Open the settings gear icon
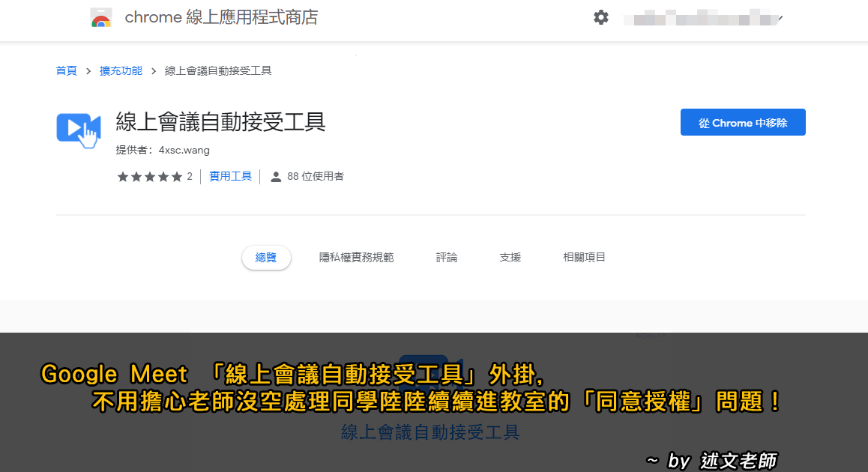The image size is (868, 472). pos(601,17)
